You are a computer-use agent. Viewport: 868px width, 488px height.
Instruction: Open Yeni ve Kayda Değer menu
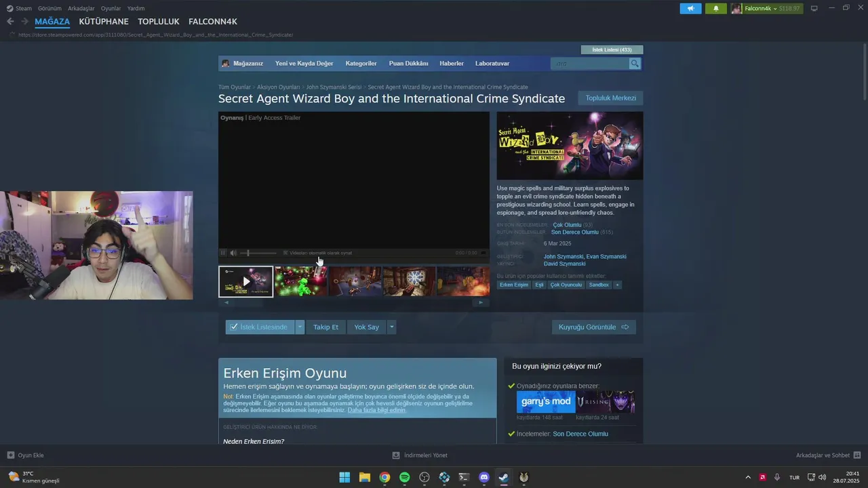coord(304,64)
